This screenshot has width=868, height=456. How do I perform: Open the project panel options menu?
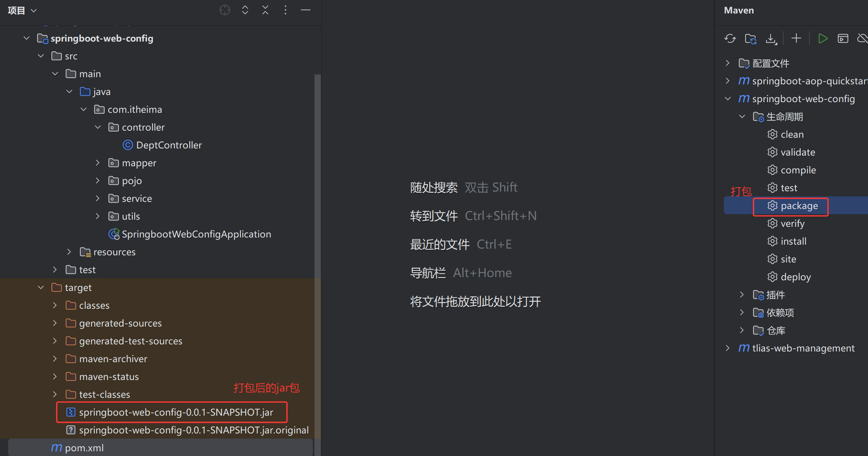pyautogui.click(x=286, y=10)
